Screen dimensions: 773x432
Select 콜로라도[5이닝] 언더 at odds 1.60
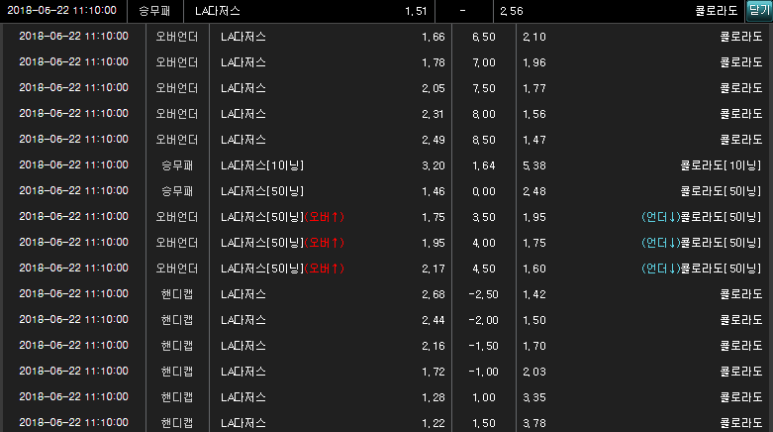[643, 268]
